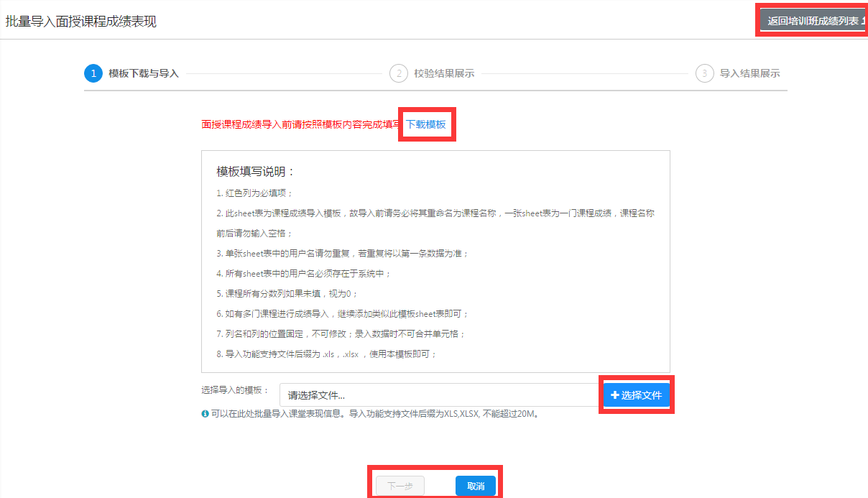Click the icon at right of 返回培训班成绩列表
This screenshot has width=868, height=498.
pos(862,21)
